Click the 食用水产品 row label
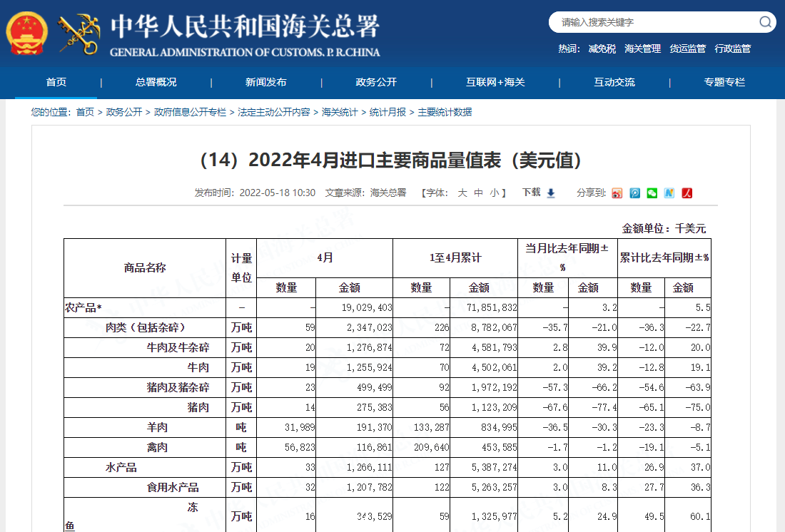Screen dimensions: 785x532 click(x=172, y=488)
